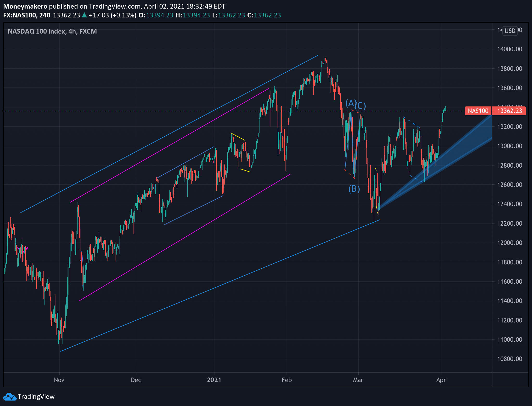The width and height of the screenshot is (532, 406).
Task: Click the 12200.00 price axis label
Action: [x=510, y=224]
